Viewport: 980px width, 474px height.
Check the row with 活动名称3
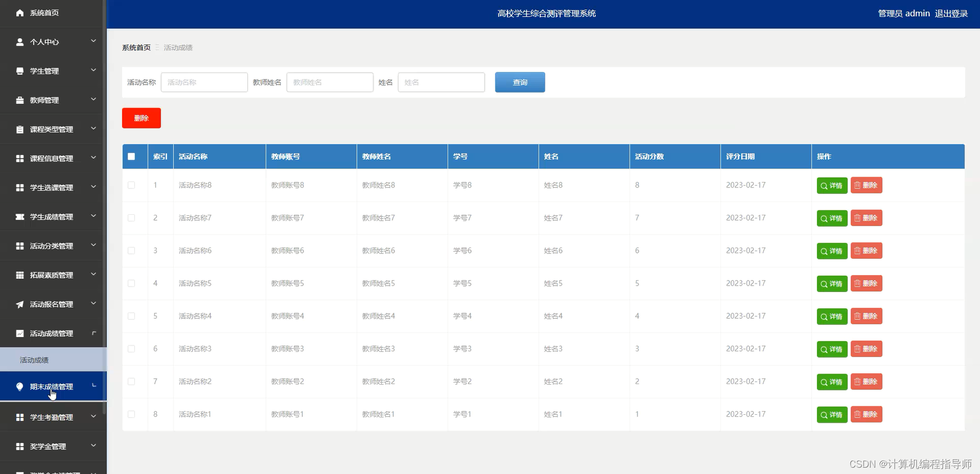132,349
